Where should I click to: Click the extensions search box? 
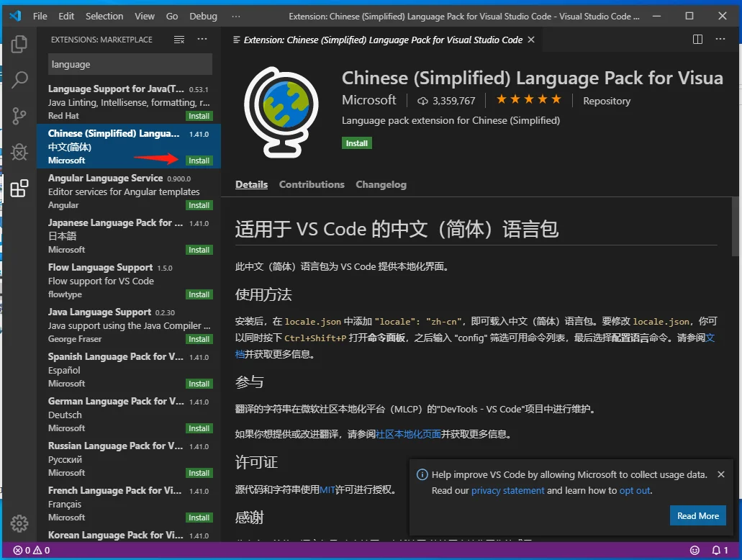click(x=130, y=64)
